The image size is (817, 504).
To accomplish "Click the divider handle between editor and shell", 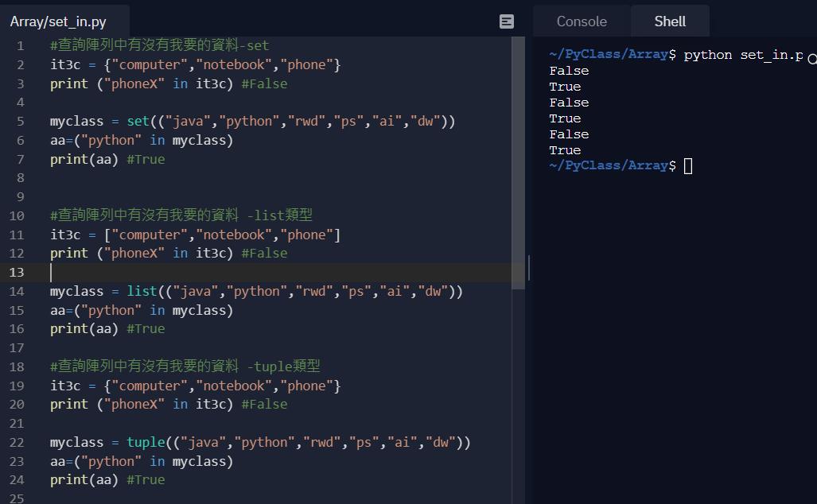I will [529, 268].
